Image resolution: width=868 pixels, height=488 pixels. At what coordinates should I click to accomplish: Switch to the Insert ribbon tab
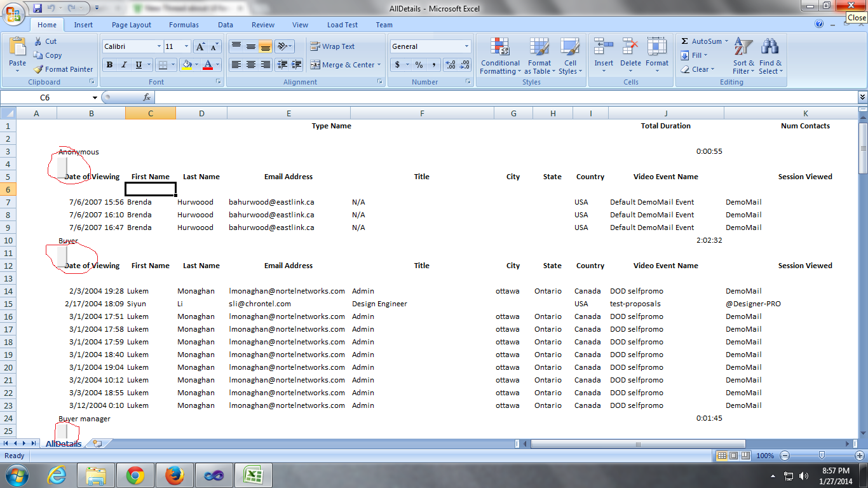click(83, 25)
